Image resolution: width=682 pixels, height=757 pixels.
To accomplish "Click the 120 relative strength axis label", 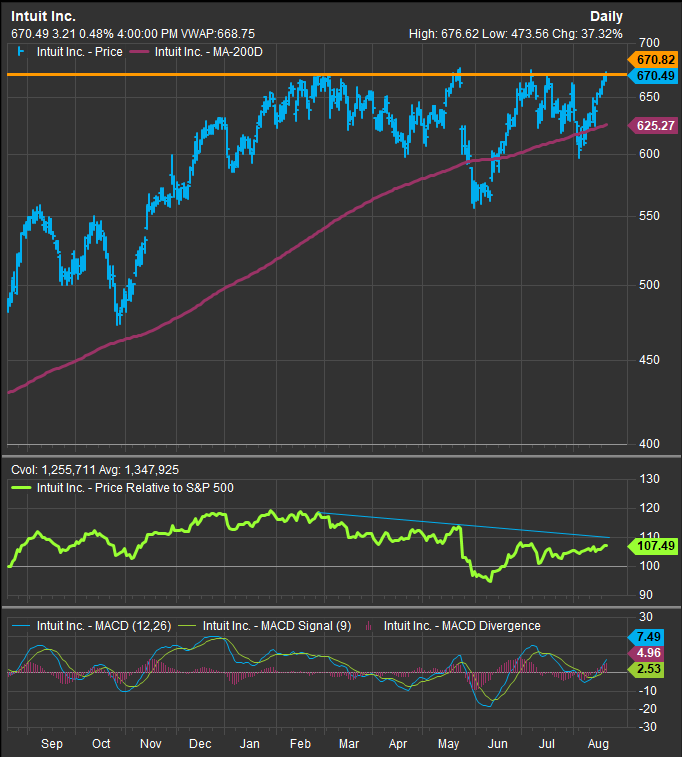I will click(649, 508).
